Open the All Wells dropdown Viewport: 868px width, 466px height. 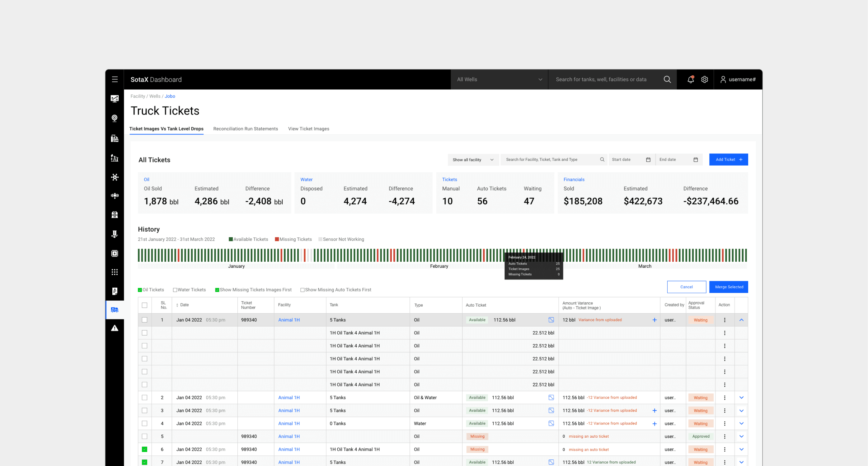coord(499,79)
